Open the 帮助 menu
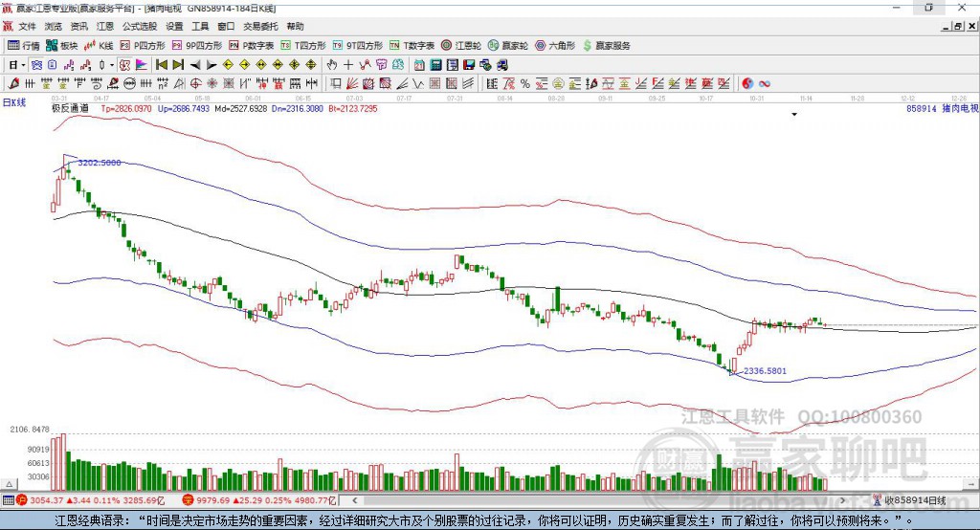 click(295, 26)
